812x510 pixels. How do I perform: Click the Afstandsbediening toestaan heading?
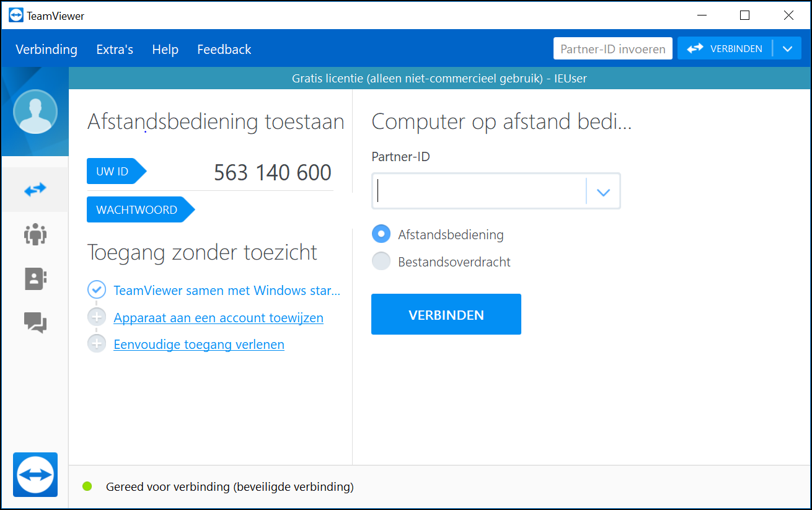[216, 121]
